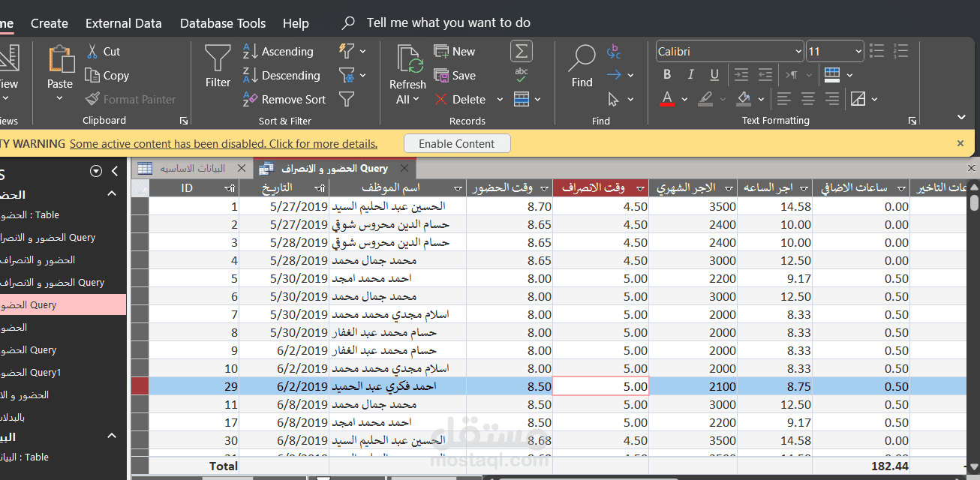This screenshot has width=980, height=480.
Task: Select the row selector for ID 29
Action: 140,386
